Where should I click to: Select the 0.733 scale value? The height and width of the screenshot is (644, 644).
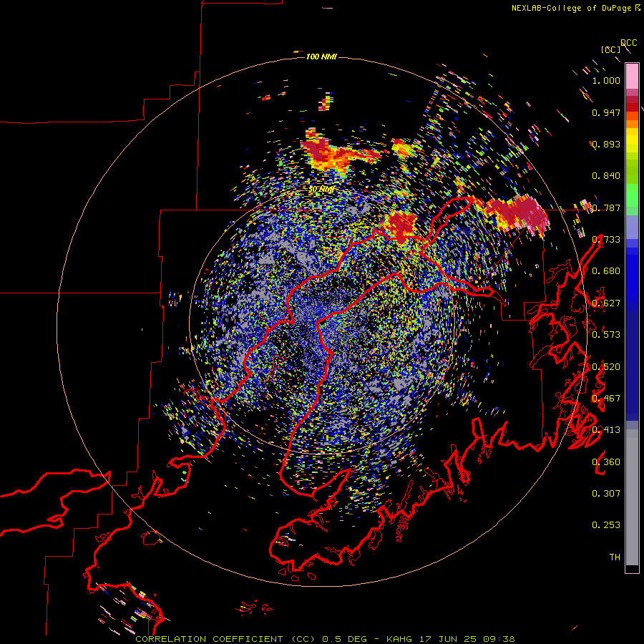coord(606,240)
